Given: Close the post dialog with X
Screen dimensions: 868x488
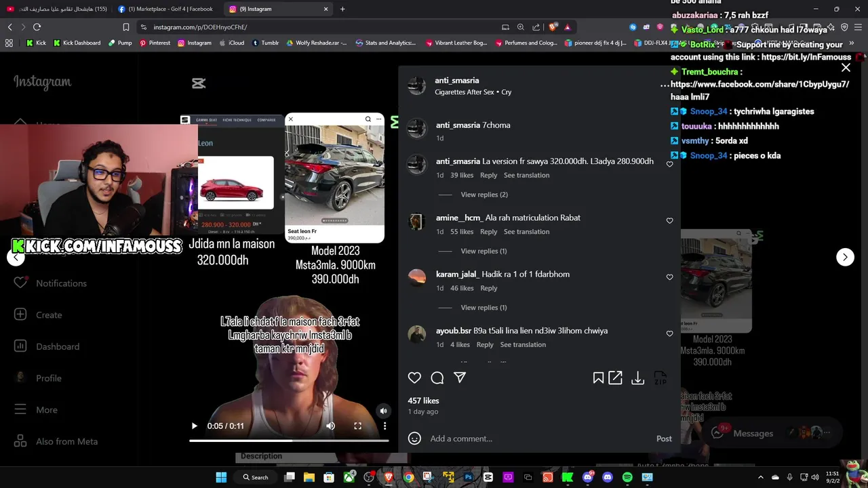Looking at the screenshot, I should (x=846, y=68).
